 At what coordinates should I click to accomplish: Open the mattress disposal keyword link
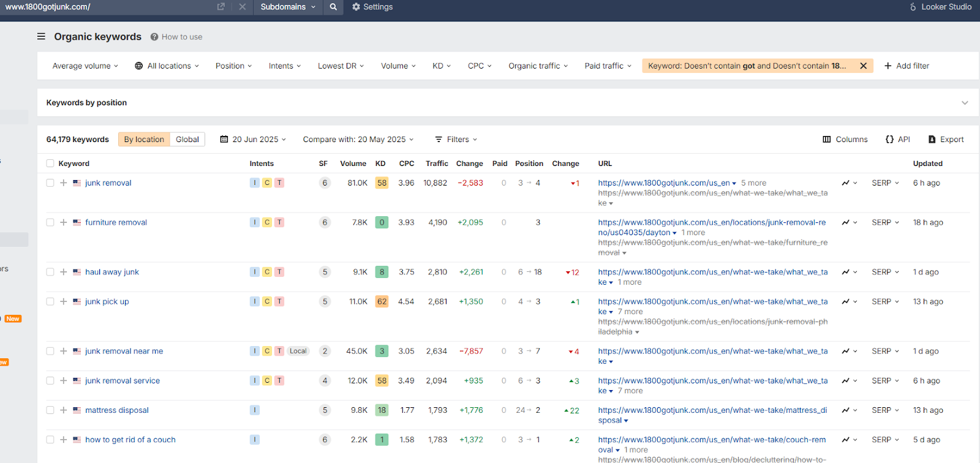(x=117, y=410)
